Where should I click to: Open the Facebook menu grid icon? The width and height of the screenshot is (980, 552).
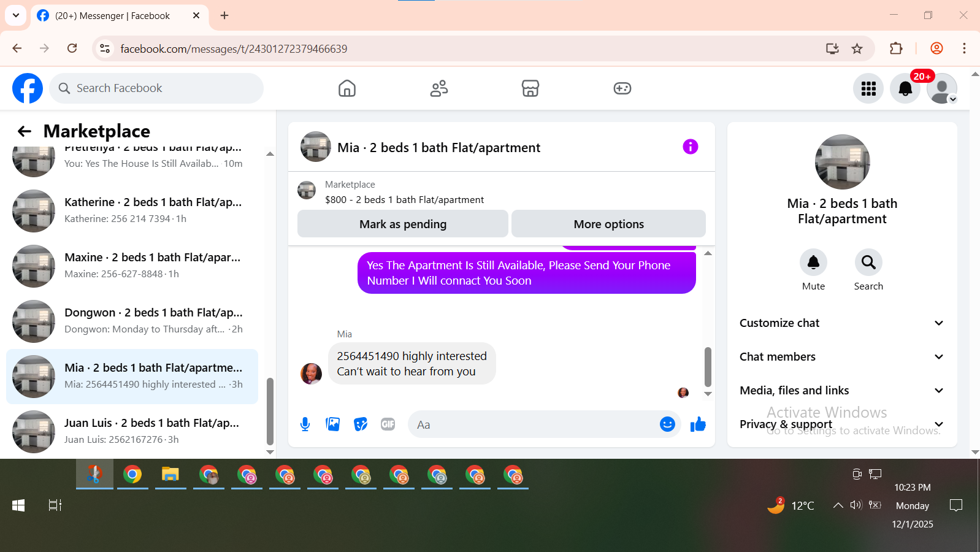click(868, 88)
